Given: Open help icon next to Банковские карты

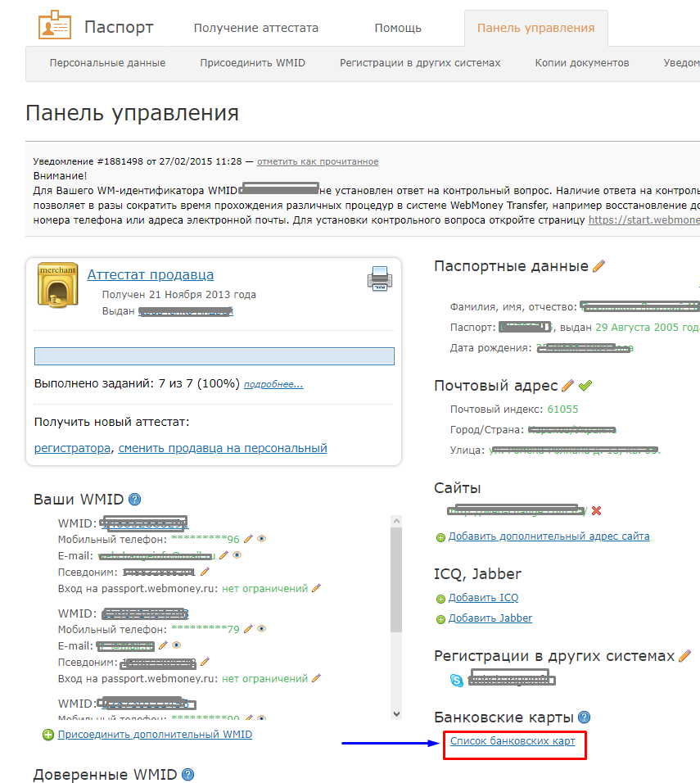Looking at the screenshot, I should click(x=585, y=717).
